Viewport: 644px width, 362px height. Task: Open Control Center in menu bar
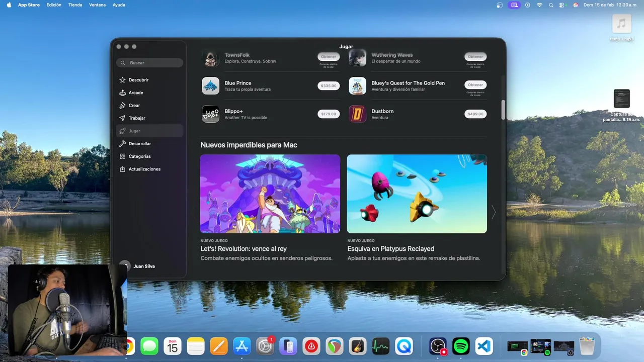tap(562, 5)
